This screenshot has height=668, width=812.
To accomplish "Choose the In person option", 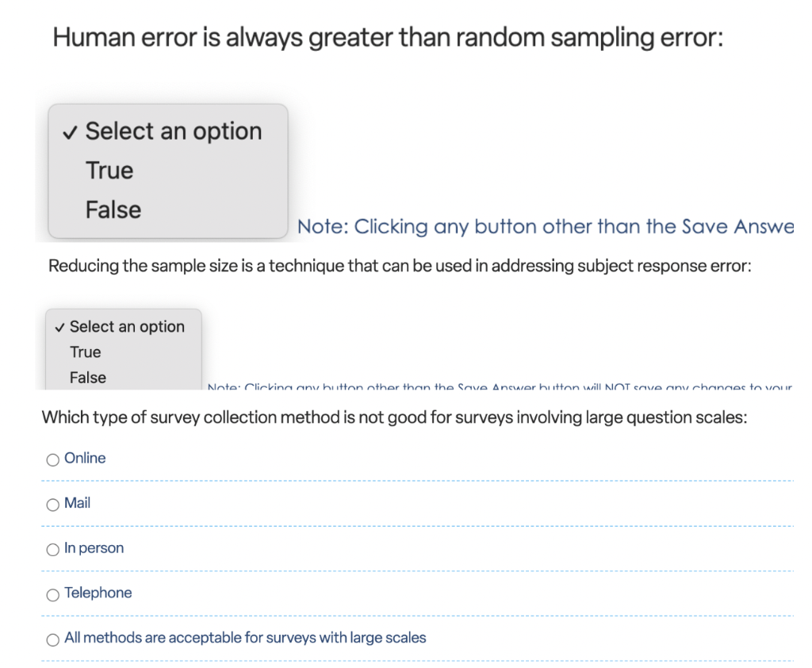I will point(52,549).
